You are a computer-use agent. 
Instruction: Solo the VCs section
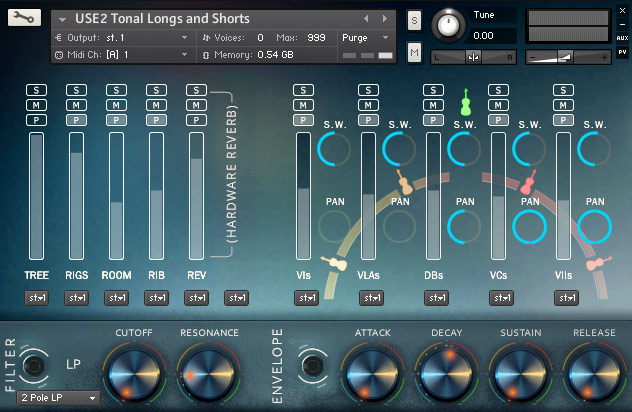coord(498,90)
